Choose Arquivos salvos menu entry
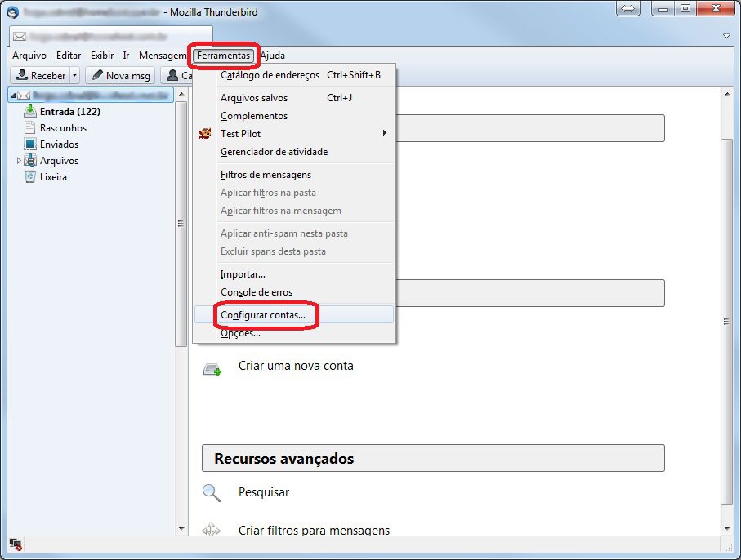The height and width of the screenshot is (560, 741). [294, 98]
